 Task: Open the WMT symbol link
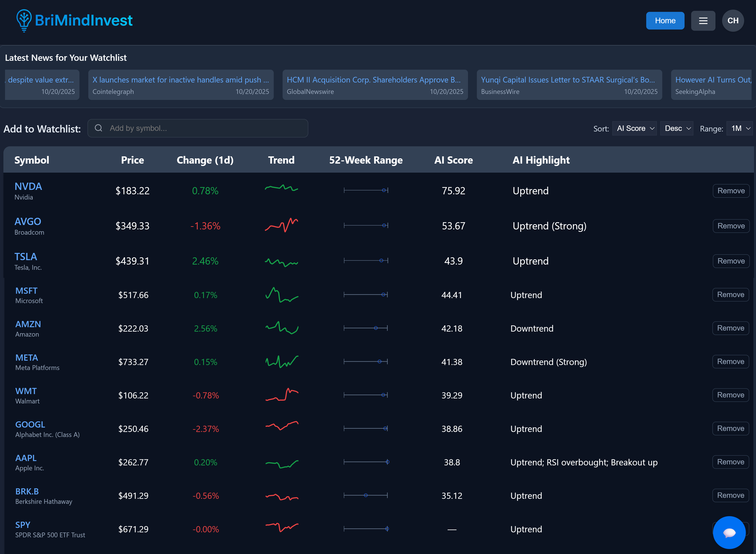click(x=26, y=391)
